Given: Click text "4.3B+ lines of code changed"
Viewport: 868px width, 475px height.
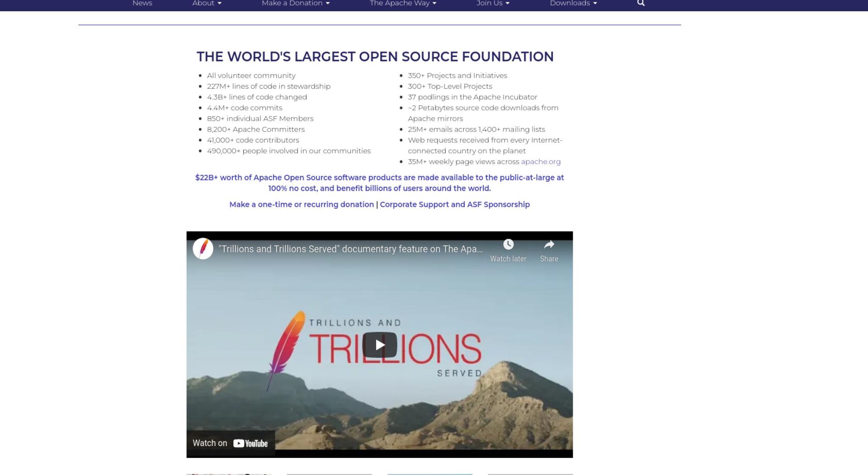Looking at the screenshot, I should (x=257, y=97).
